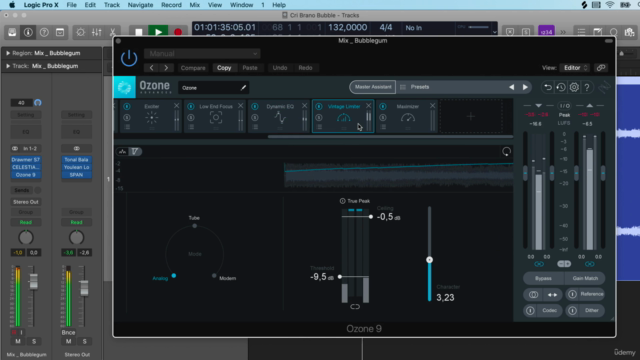640x360 pixels.
Task: Toggle Maximizer module power
Action: (x=383, y=107)
